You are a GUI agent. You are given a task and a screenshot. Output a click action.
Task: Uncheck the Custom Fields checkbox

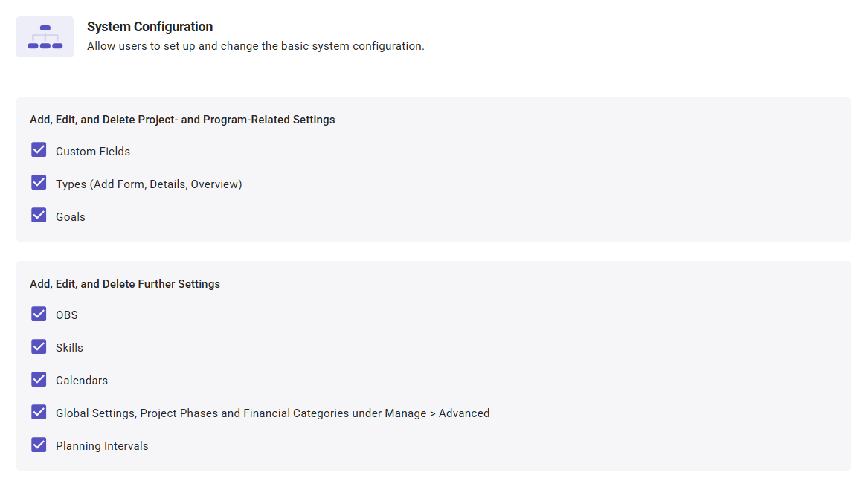pyautogui.click(x=39, y=150)
